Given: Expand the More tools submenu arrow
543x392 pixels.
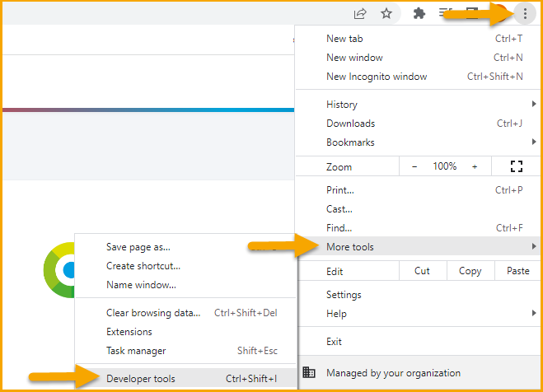Looking at the screenshot, I should [534, 246].
